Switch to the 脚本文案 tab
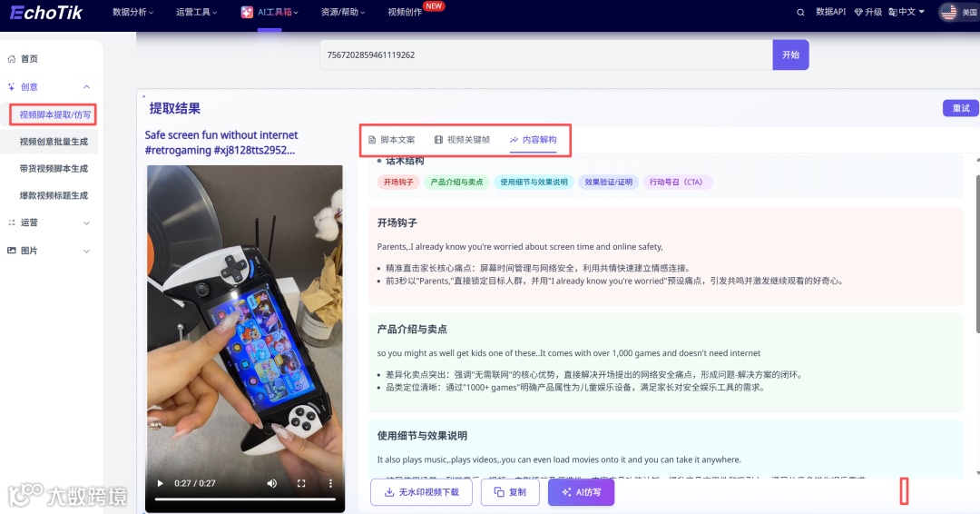The height and width of the screenshot is (514, 980). point(391,140)
